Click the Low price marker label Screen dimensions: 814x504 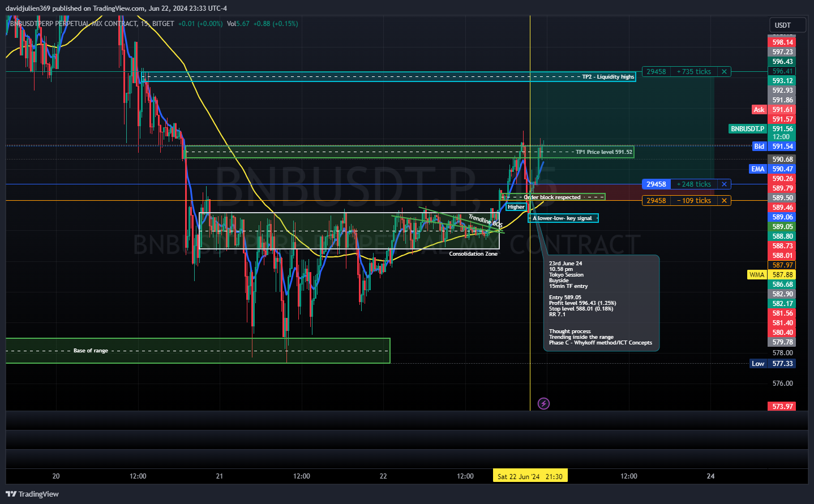758,364
